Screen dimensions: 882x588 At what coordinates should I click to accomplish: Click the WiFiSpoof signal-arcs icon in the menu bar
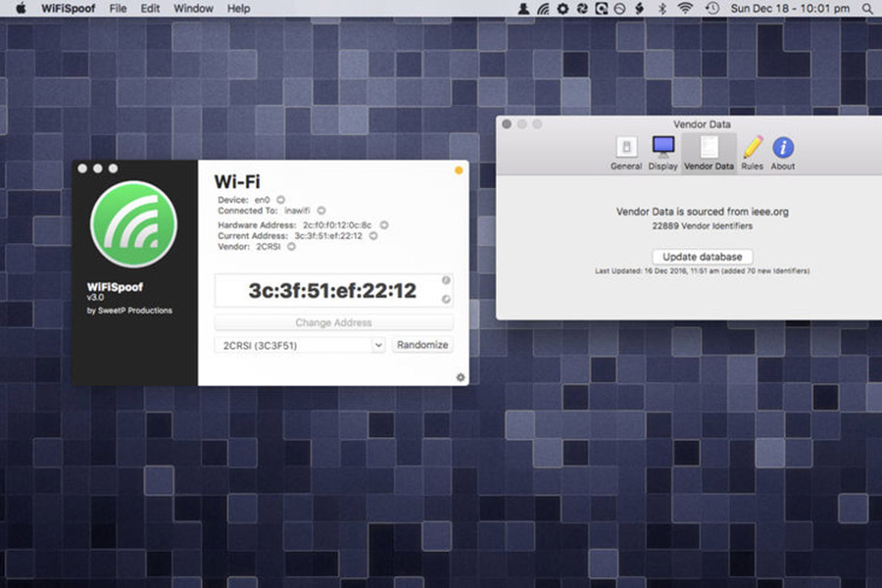point(543,9)
